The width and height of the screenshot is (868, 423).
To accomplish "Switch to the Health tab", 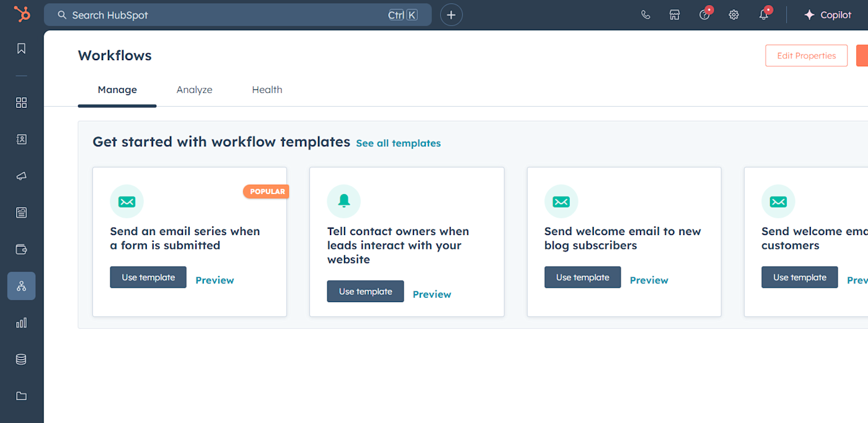I will (267, 89).
